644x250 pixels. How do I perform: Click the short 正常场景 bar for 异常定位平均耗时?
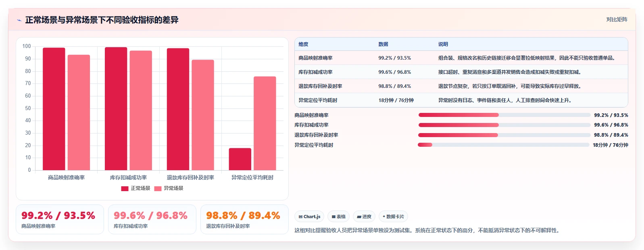tap(240, 159)
